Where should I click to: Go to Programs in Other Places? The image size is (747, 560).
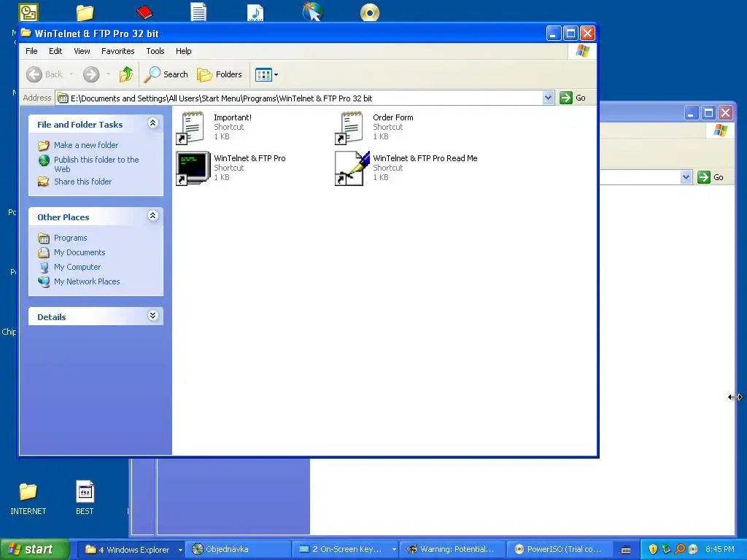click(71, 238)
